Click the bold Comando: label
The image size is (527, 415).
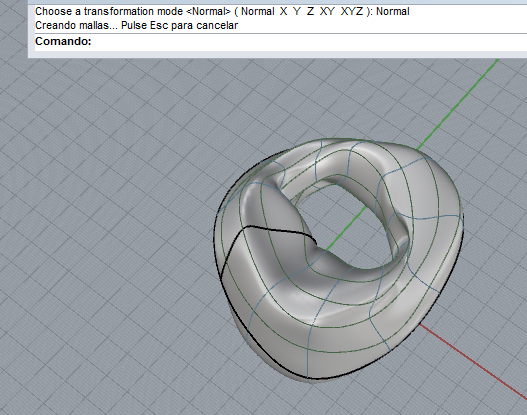pos(63,41)
